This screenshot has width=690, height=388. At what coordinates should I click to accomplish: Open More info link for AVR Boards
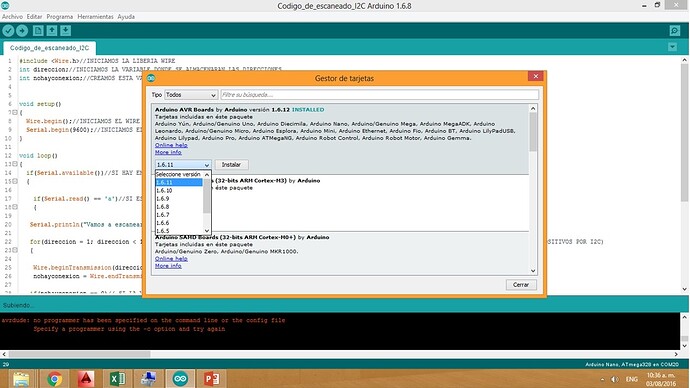tap(168, 152)
